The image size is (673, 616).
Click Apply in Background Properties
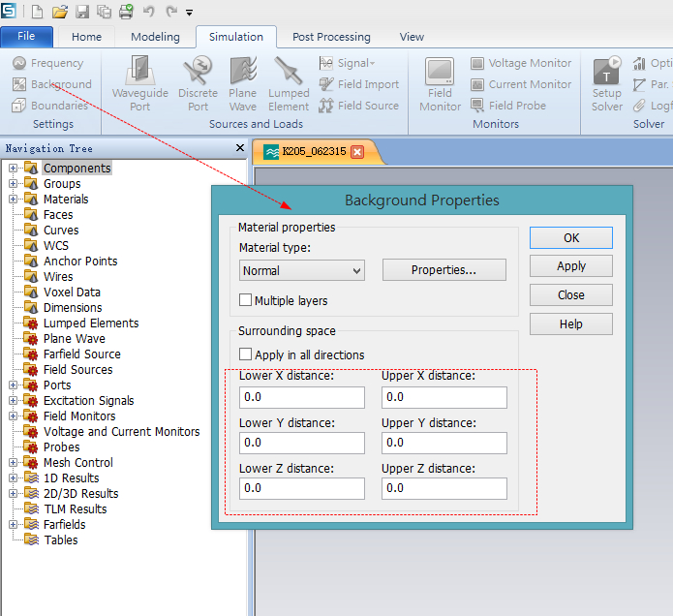[x=571, y=266]
